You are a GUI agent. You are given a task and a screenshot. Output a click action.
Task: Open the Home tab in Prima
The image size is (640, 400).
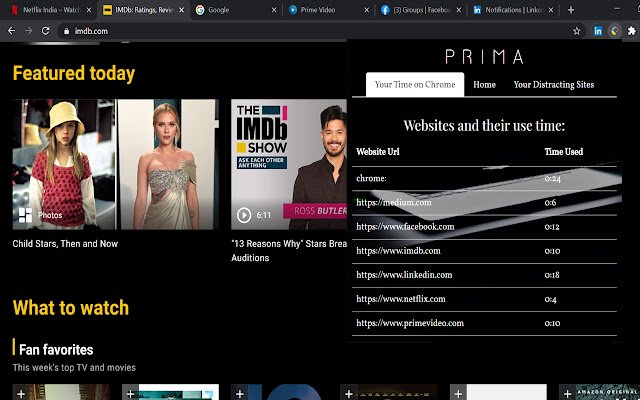(x=484, y=84)
